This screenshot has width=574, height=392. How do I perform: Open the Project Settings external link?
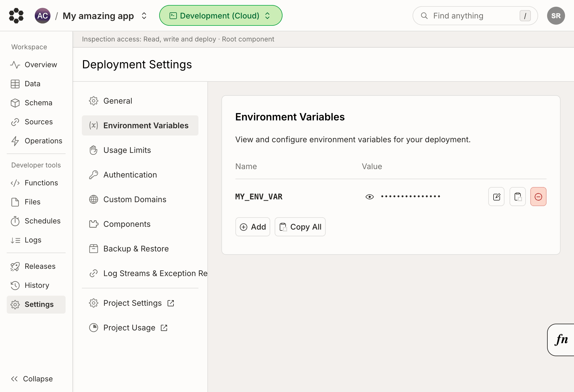point(140,303)
